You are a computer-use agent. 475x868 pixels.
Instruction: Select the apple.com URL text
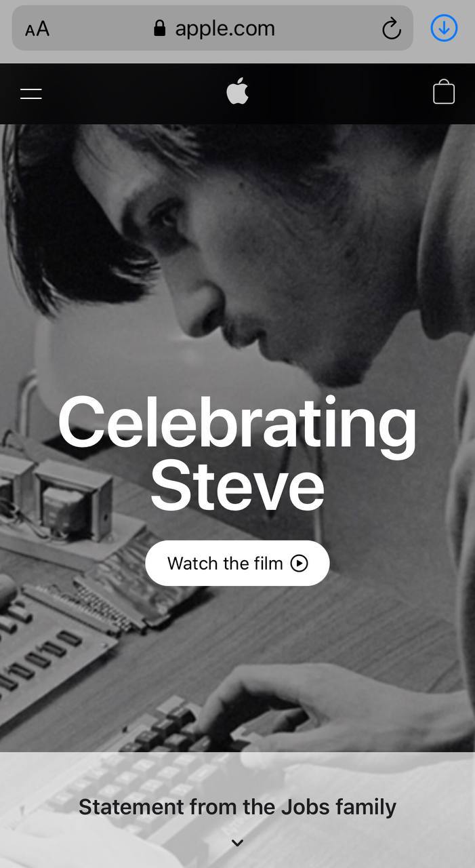tap(225, 28)
